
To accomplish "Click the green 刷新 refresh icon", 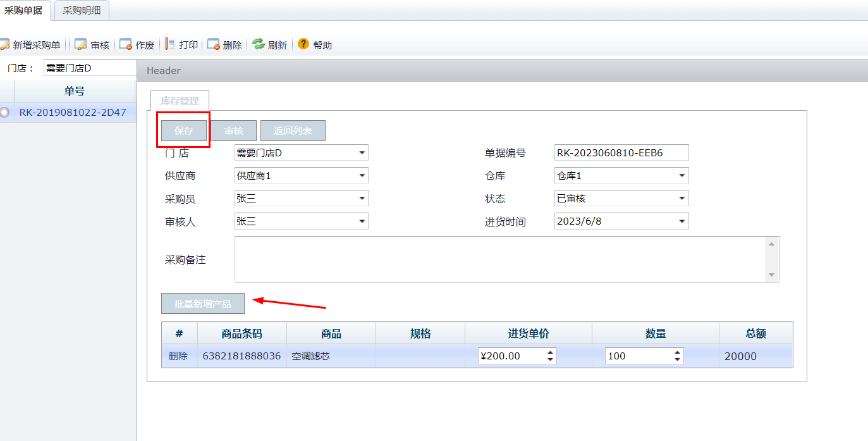I will pos(259,44).
